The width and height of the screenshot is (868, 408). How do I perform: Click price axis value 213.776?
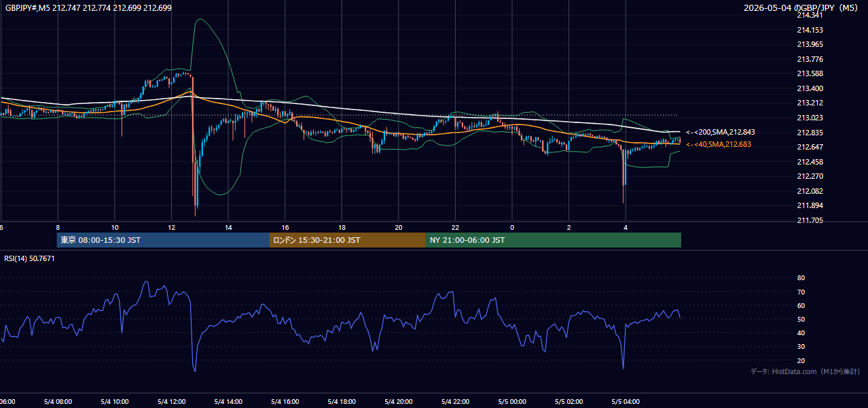(x=810, y=59)
